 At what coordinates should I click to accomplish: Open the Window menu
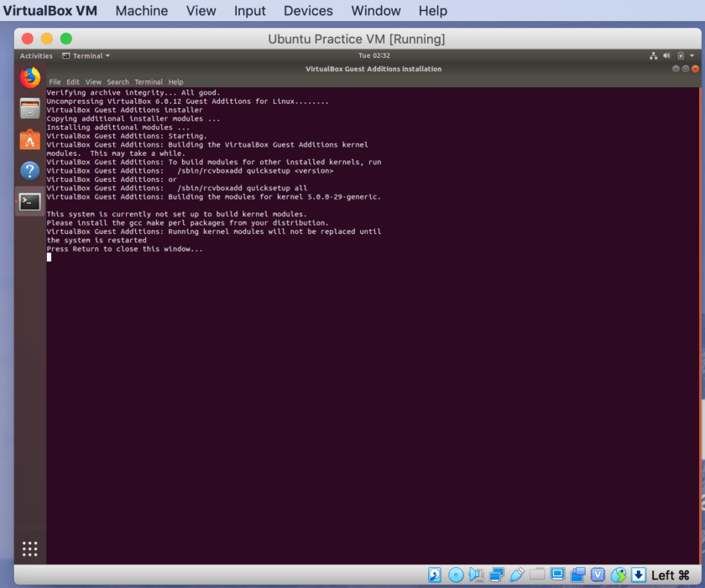pos(376,11)
